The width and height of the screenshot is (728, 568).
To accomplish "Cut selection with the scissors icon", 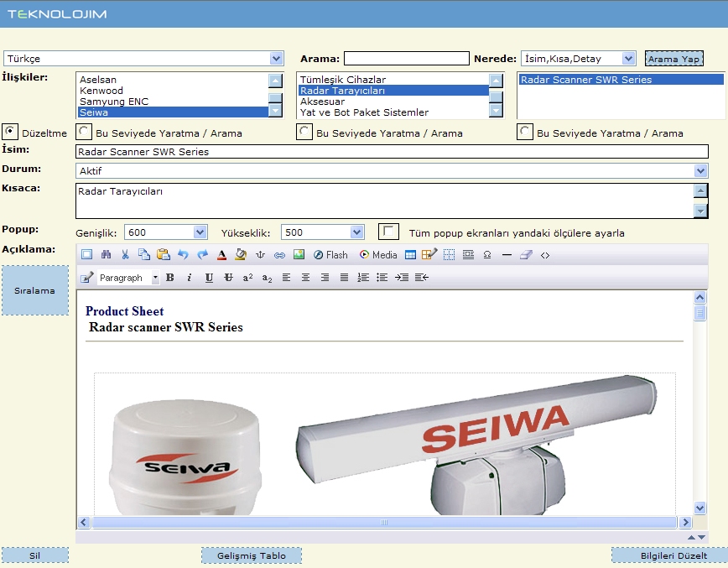I will click(x=125, y=254).
